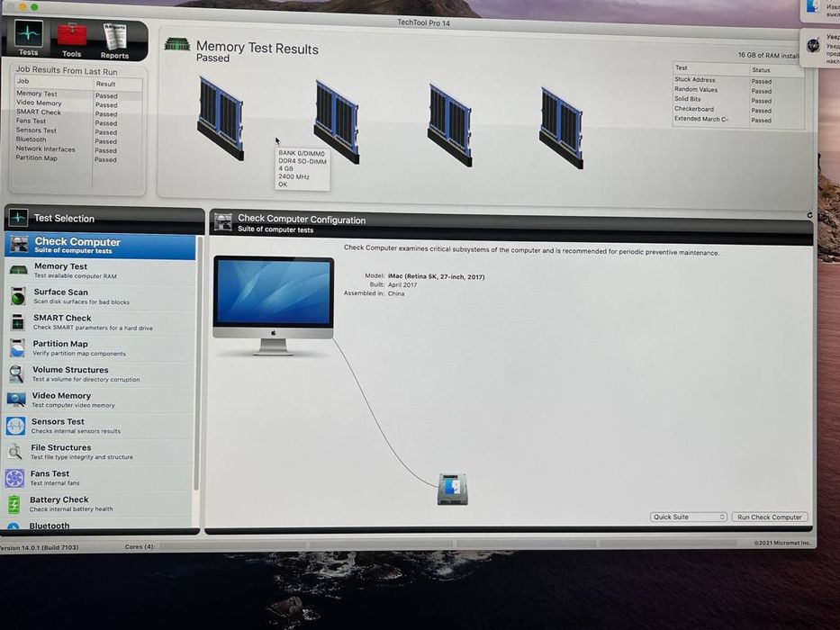The height and width of the screenshot is (630, 840).
Task: Click the Status column header
Action: click(776, 70)
